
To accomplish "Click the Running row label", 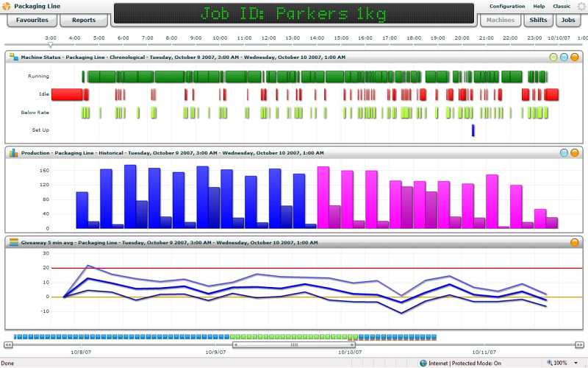I will point(39,77).
